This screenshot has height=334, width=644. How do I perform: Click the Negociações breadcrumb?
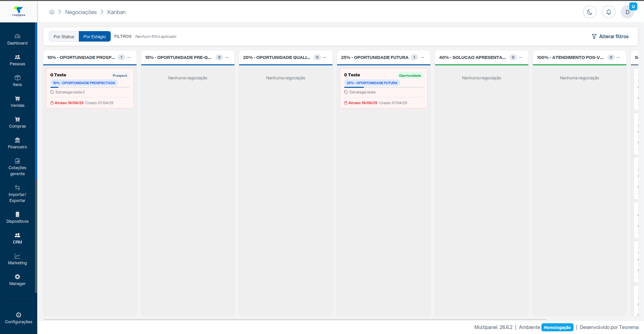coord(81,12)
